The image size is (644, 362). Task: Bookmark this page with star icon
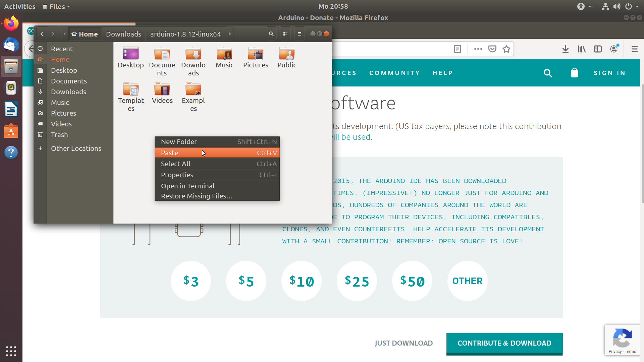(x=506, y=49)
